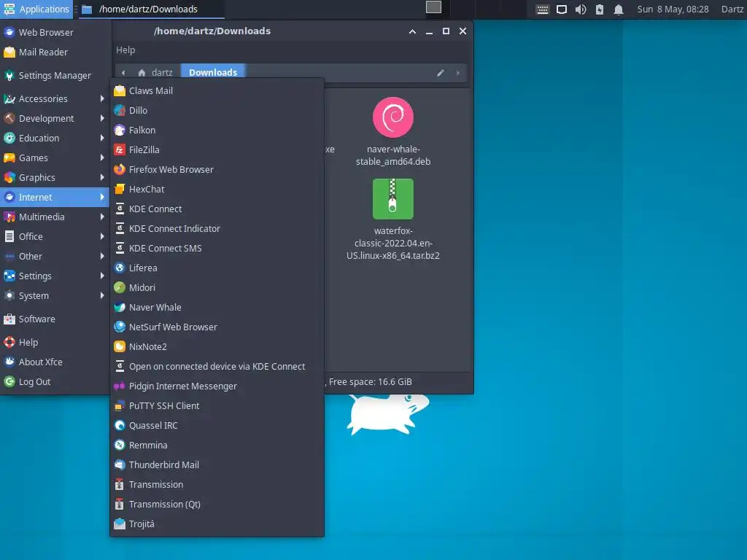Open Settings Manager
Image resolution: width=747 pixels, height=560 pixels.
pyautogui.click(x=54, y=75)
